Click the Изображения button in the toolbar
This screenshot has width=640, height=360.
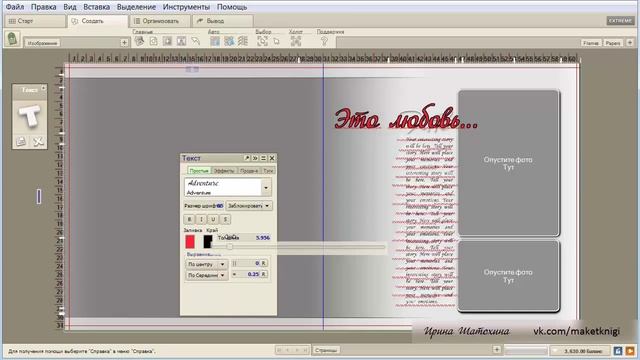(x=42, y=43)
